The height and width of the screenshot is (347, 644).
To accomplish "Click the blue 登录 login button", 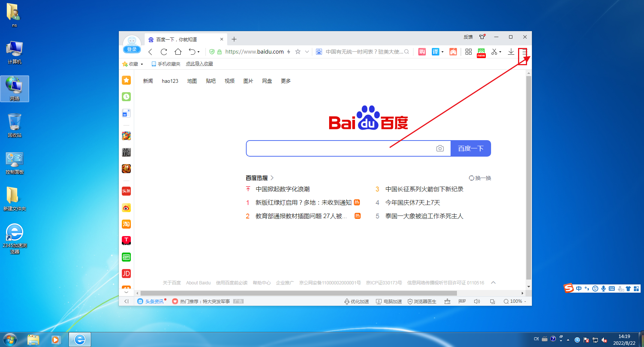I will [x=132, y=49].
